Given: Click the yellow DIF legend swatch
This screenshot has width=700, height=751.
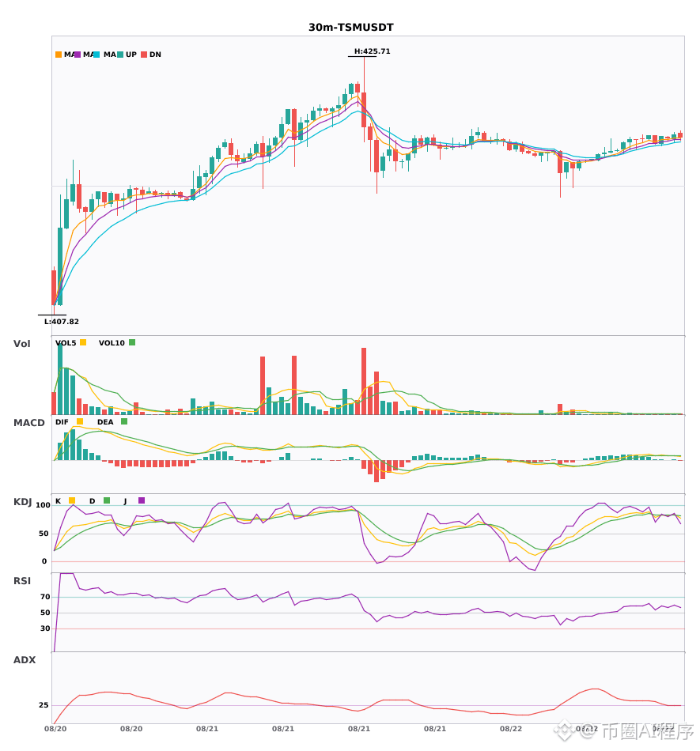Looking at the screenshot, I should 80,421.
